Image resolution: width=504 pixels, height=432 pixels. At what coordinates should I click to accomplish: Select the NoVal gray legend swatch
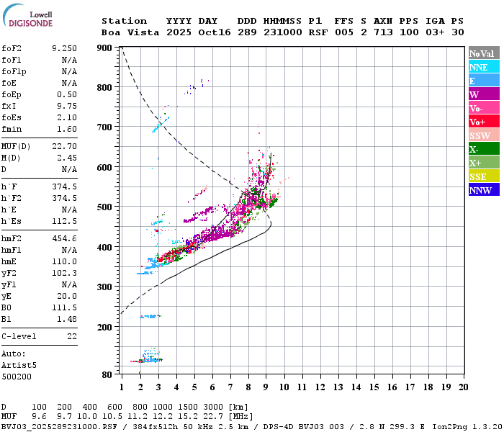click(x=484, y=53)
